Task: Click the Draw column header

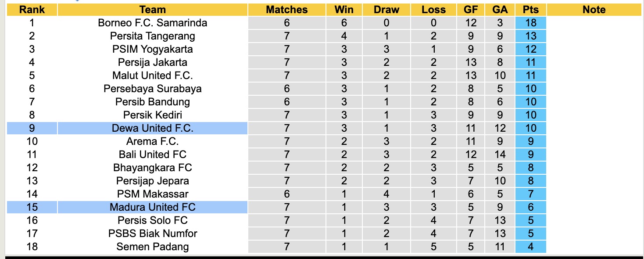Action: point(386,10)
